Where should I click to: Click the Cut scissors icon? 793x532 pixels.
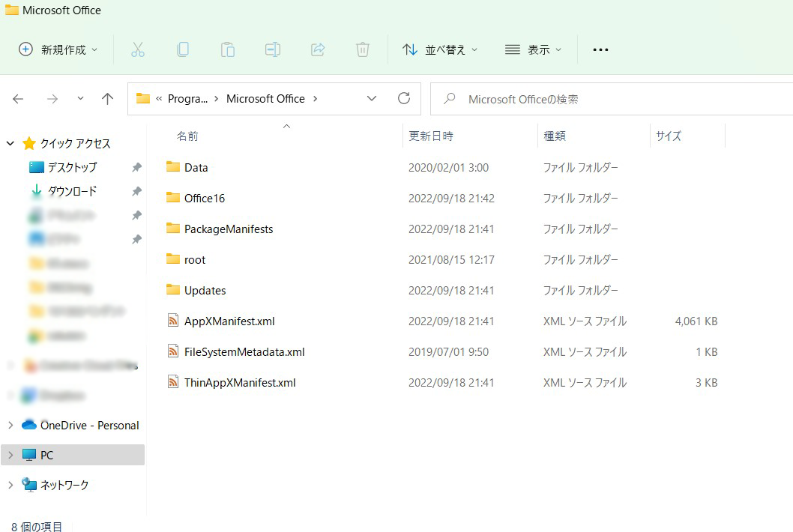(x=138, y=49)
